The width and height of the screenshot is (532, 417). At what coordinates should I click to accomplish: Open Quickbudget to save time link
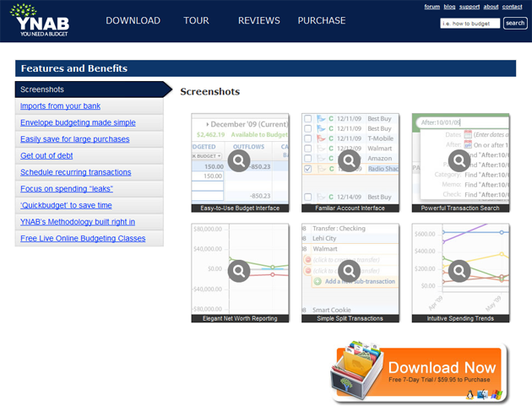pos(66,205)
